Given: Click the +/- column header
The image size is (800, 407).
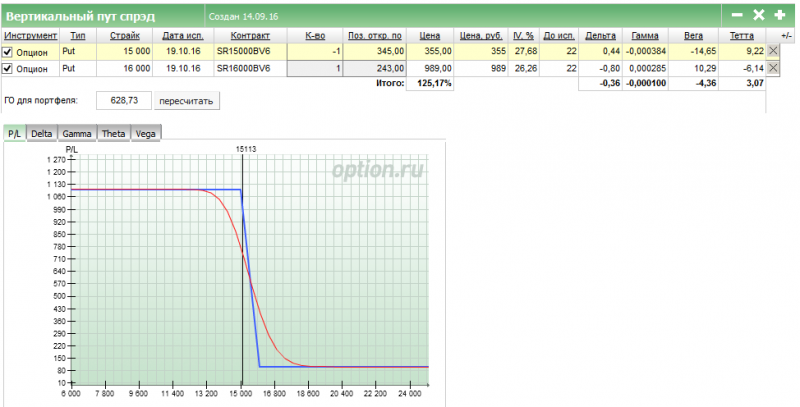Looking at the screenshot, I should (786, 36).
